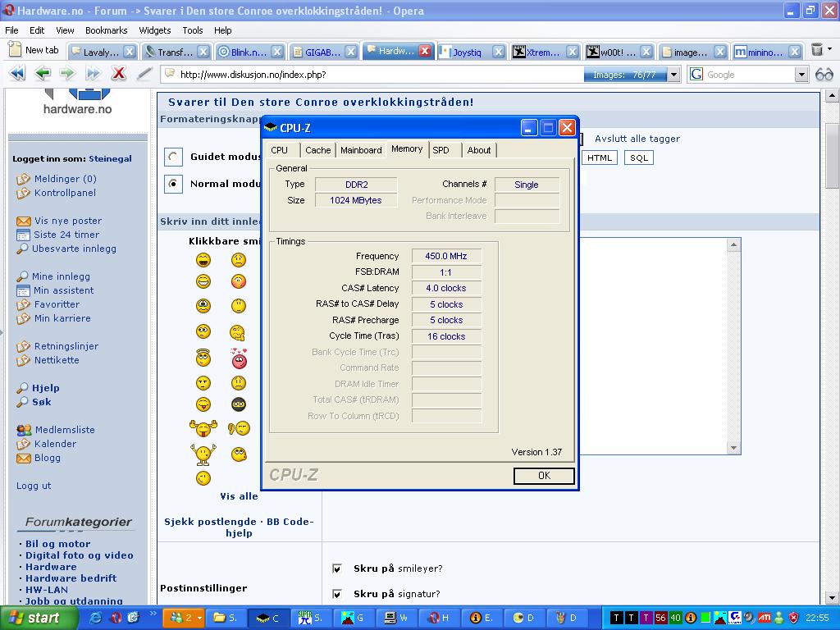
Task: Click the Siste 24 timer calendar icon
Action: [24, 235]
